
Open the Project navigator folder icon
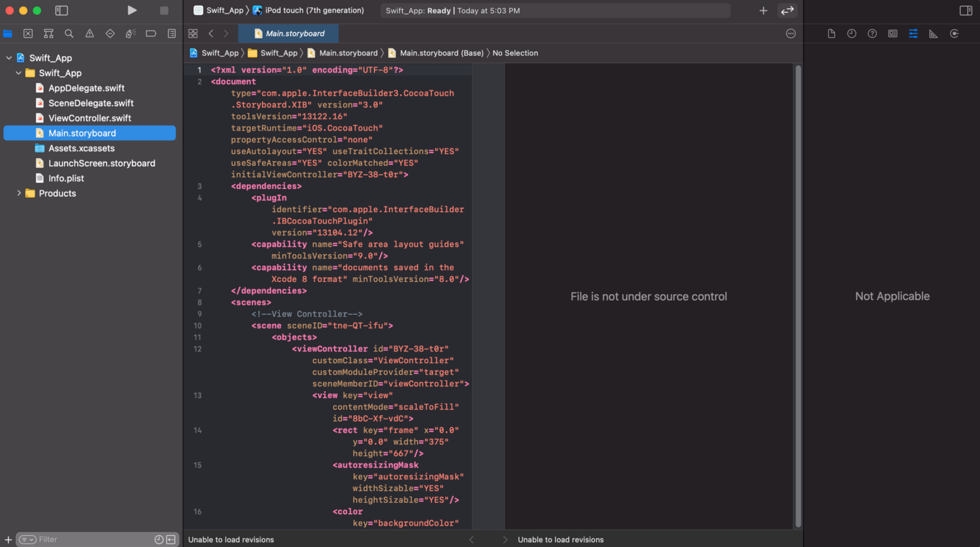click(x=8, y=33)
